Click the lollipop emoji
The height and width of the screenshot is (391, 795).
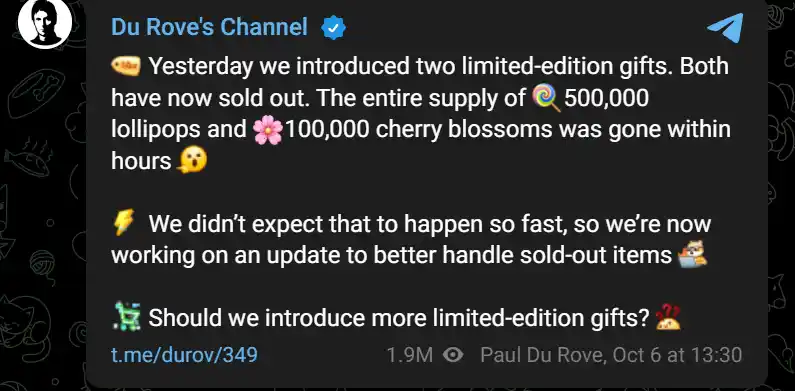(547, 98)
